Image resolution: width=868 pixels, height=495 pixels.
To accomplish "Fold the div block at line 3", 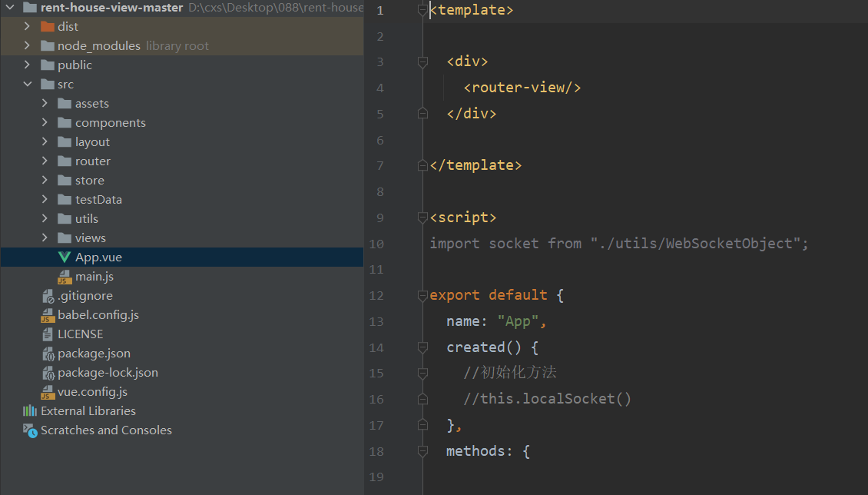I will point(422,61).
